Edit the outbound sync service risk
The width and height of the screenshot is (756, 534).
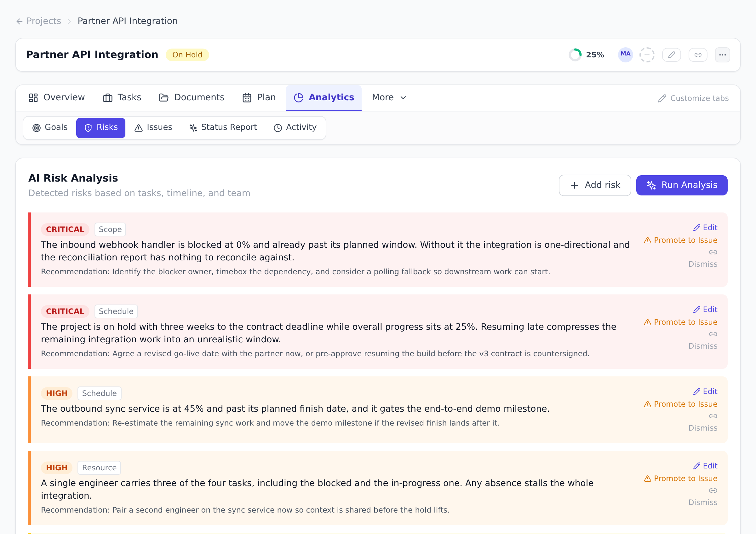click(x=705, y=392)
